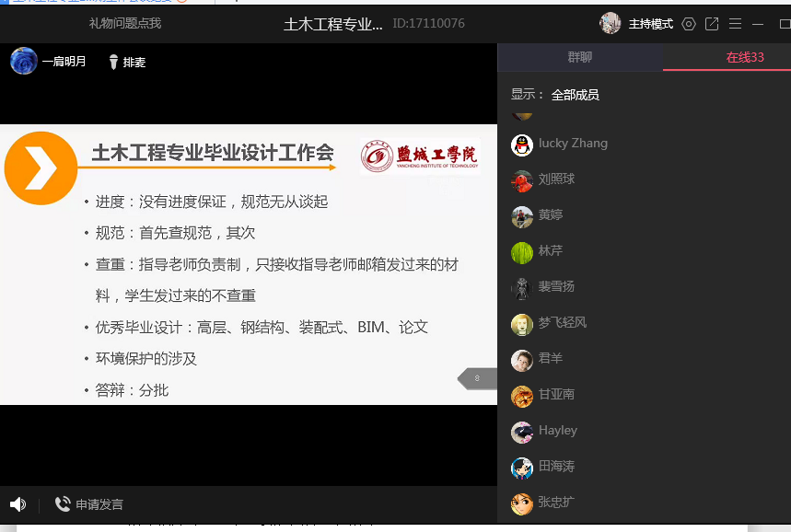Click the 排麦 microphone icon
The width and height of the screenshot is (791, 532).
click(113, 62)
